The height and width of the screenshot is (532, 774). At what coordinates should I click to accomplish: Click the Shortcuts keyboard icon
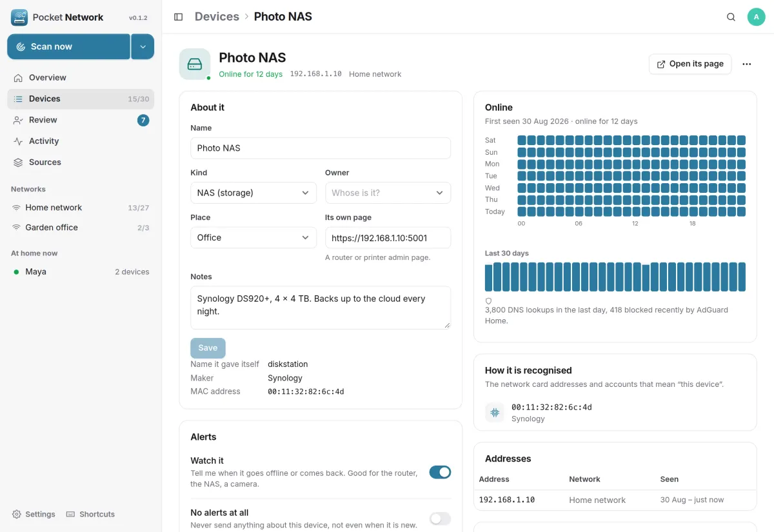click(x=71, y=514)
